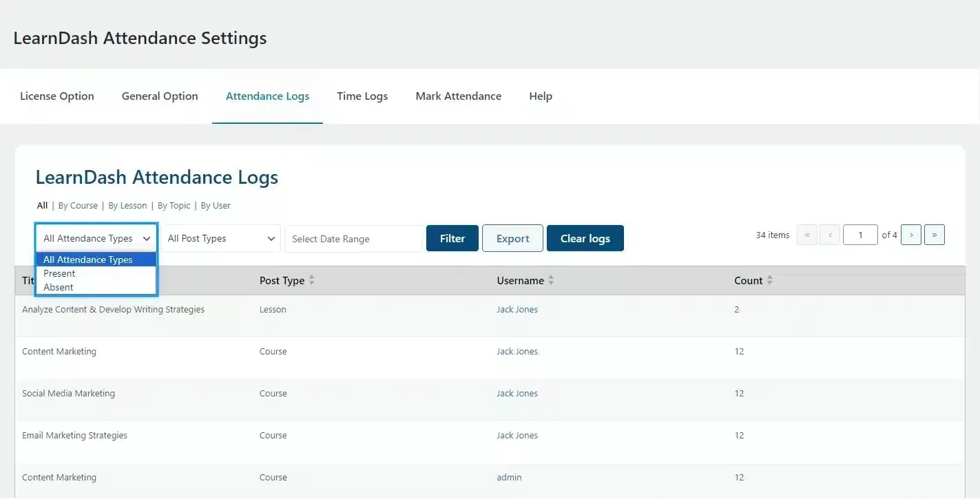Viewport: 980px width, 499px height.
Task: Click the first page double-arrow pagination icon
Action: point(806,235)
